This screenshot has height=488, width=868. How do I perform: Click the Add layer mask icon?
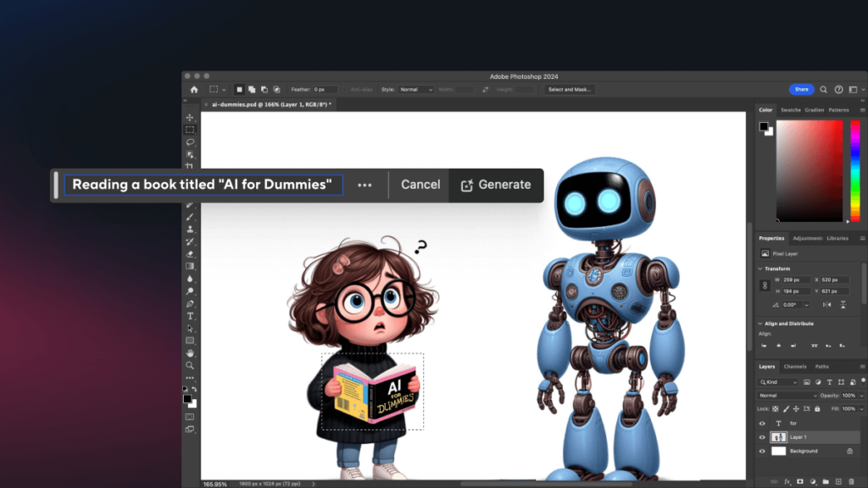(800, 482)
